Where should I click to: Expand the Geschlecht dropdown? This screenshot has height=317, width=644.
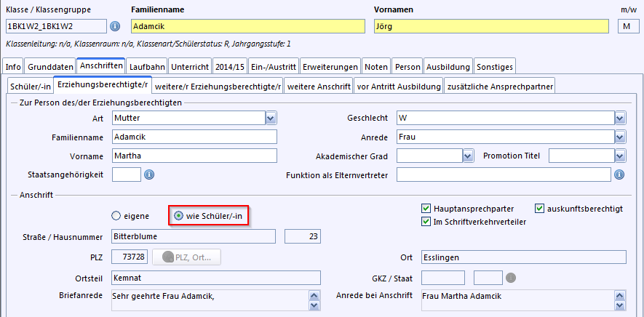[x=620, y=118]
